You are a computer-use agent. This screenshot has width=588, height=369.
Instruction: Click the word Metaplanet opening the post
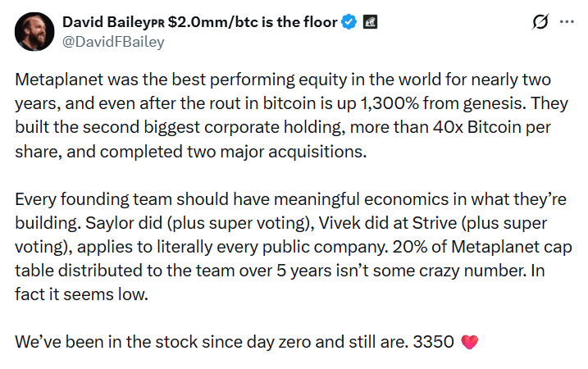[x=59, y=80]
